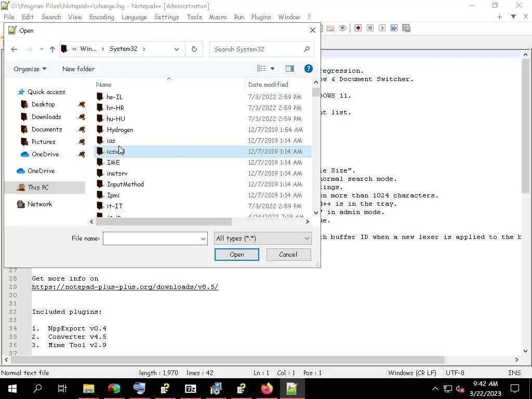532x399 pixels.
Task: Click file list horizontal scrollbar
Action: pyautogui.click(x=164, y=221)
